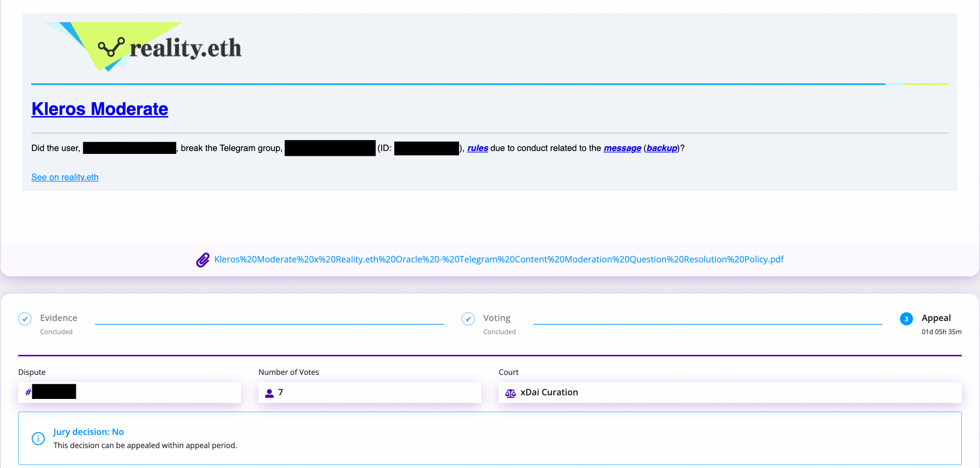Click the juror person icon beside 7
980x468 pixels.
[x=269, y=393]
